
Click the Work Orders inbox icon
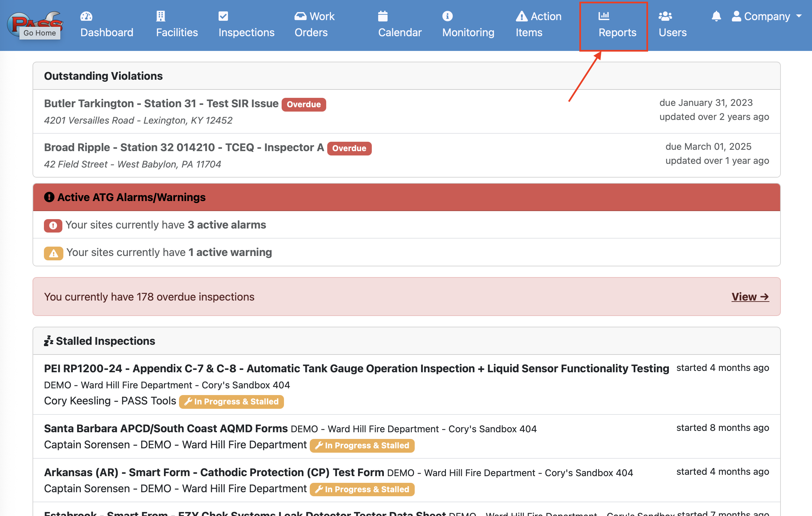[x=300, y=16]
